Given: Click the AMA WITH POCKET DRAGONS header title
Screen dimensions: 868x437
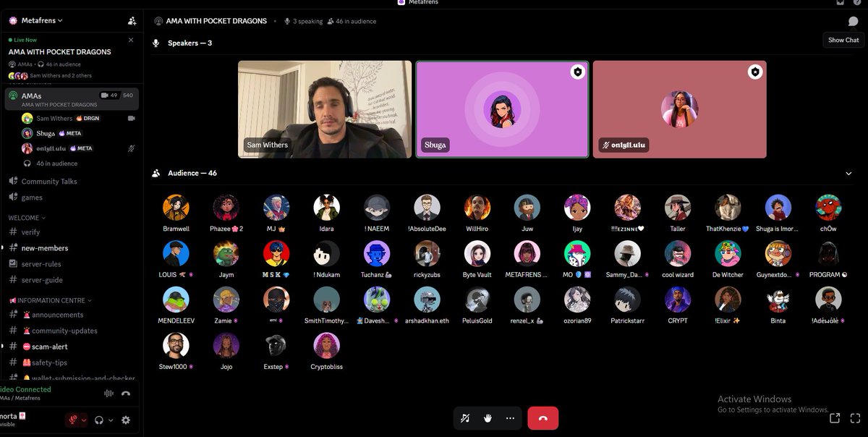Looking at the screenshot, I should (x=216, y=21).
